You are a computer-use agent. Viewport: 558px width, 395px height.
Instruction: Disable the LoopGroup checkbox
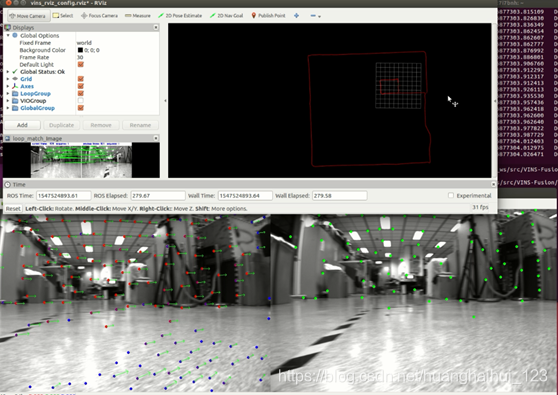(x=81, y=94)
